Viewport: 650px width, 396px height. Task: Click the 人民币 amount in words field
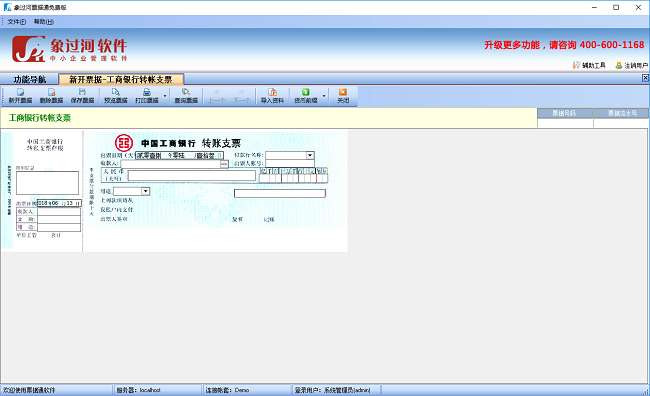pyautogui.click(x=192, y=176)
